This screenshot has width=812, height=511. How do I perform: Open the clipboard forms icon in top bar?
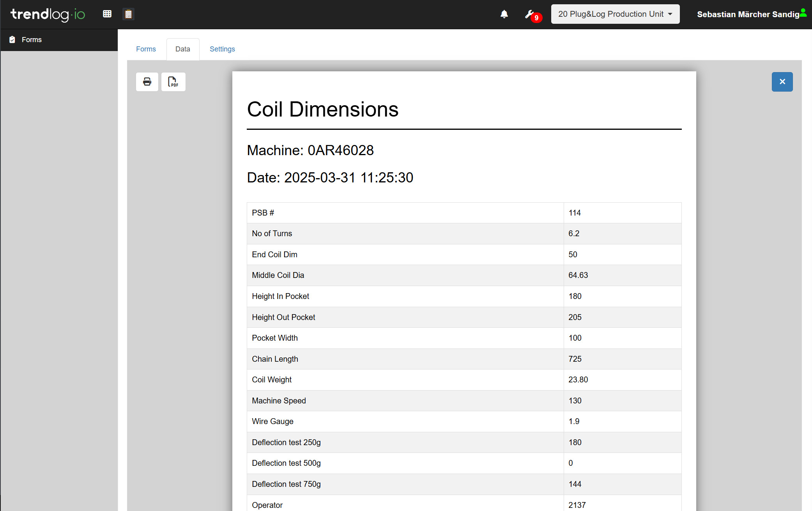128,14
